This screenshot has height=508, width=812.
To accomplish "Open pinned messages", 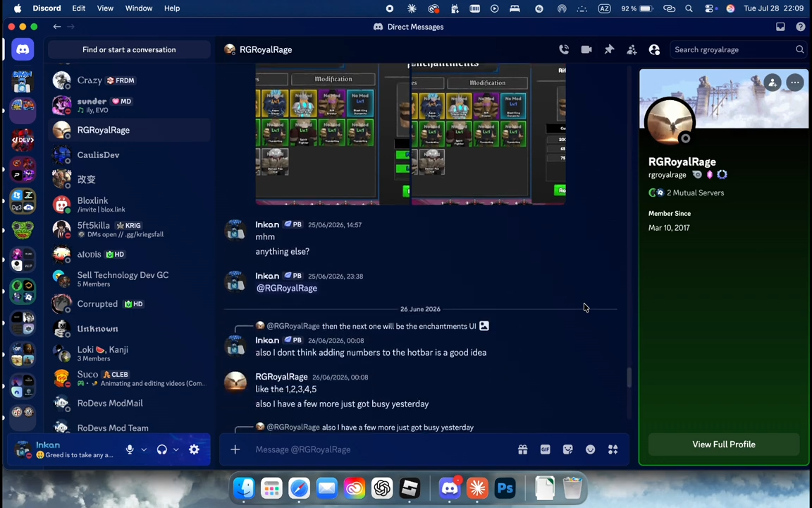I will (609, 50).
